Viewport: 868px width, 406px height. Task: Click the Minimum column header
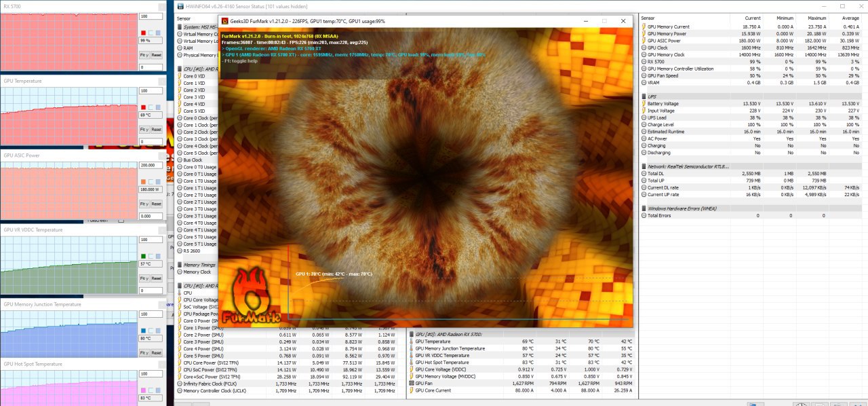[x=785, y=18]
